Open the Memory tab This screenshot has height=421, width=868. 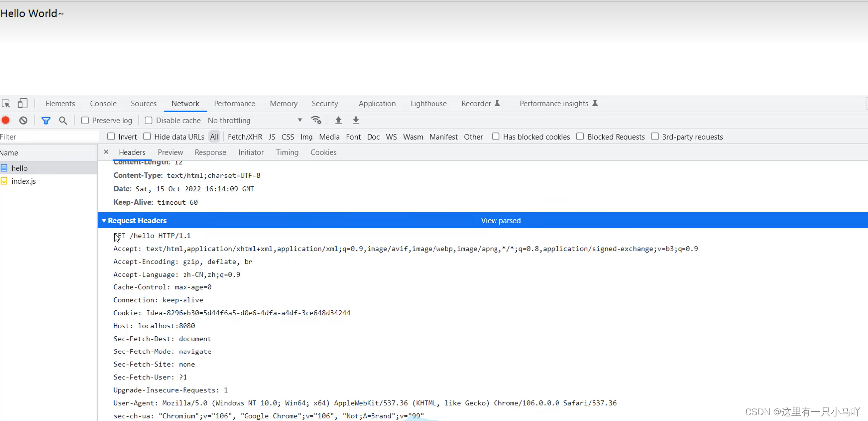pyautogui.click(x=284, y=103)
